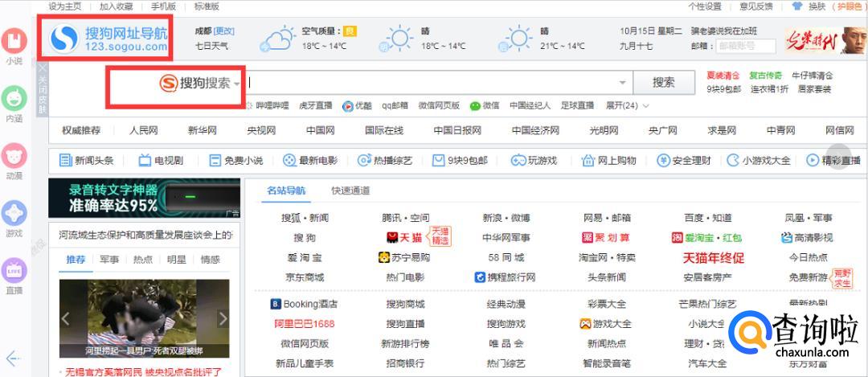This screenshot has height=377, width=868.
Task: Open 玩游戏 quick link
Action: pyautogui.click(x=534, y=161)
